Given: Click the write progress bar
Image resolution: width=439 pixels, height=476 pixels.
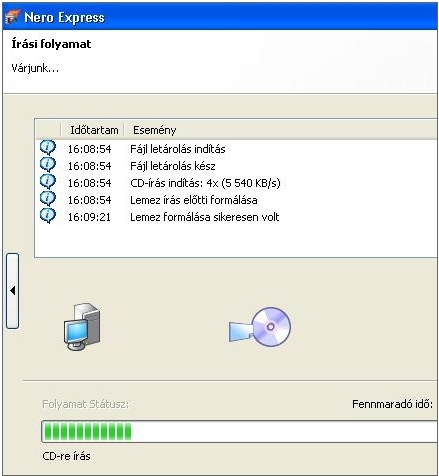Looking at the screenshot, I should coord(239,432).
